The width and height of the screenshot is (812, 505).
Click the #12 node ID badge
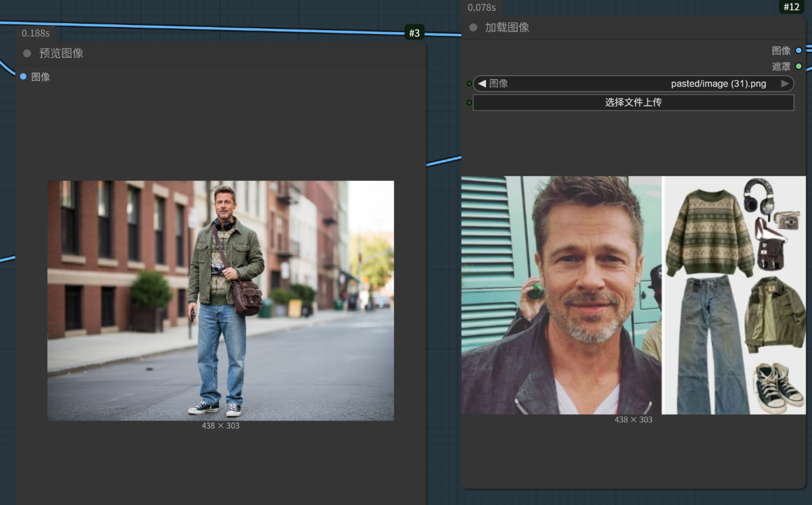click(x=792, y=7)
